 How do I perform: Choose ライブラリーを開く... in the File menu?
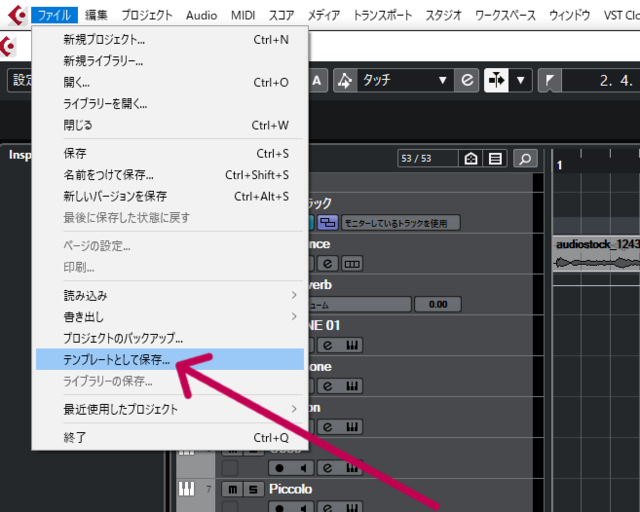[x=170, y=103]
